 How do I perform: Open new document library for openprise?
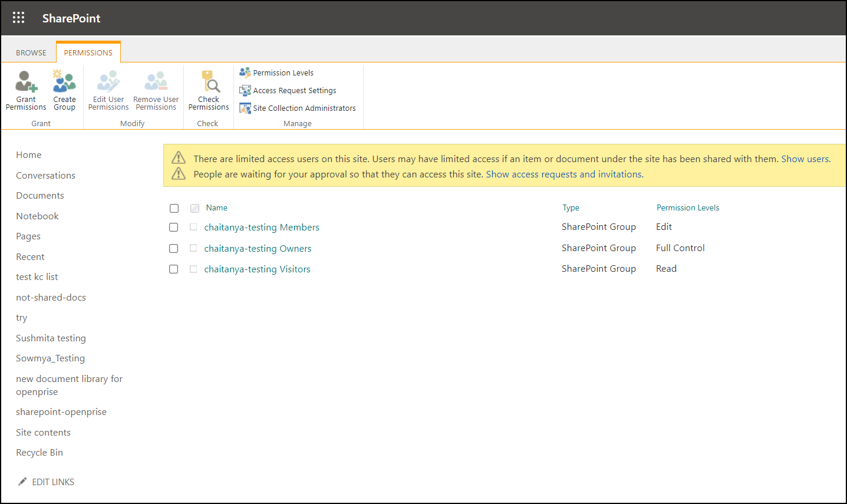pyautogui.click(x=69, y=386)
